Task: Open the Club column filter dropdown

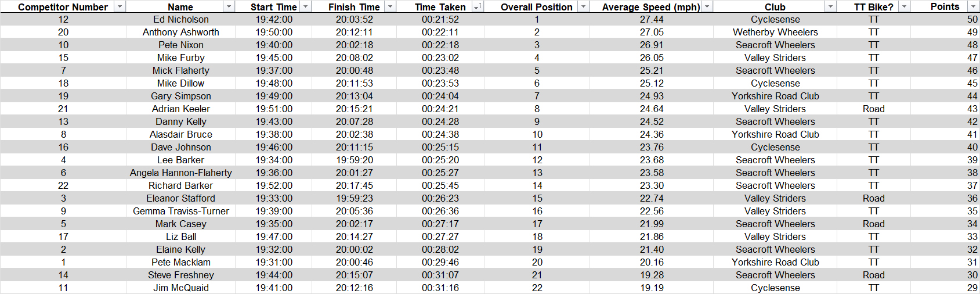Action: (x=830, y=7)
